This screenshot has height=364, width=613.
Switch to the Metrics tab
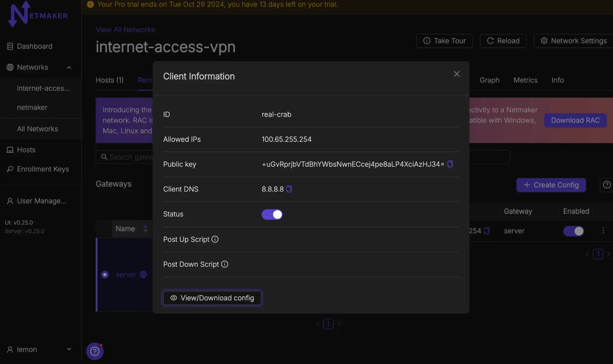tap(525, 80)
